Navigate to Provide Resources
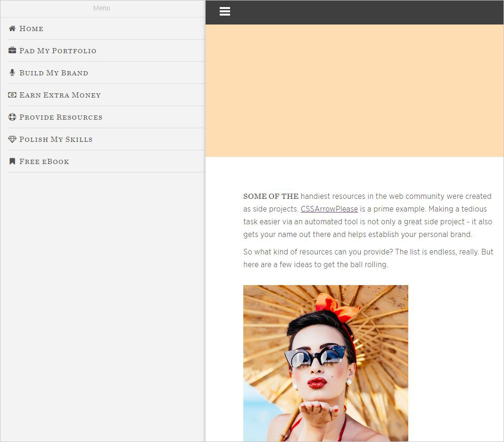 (106, 117)
